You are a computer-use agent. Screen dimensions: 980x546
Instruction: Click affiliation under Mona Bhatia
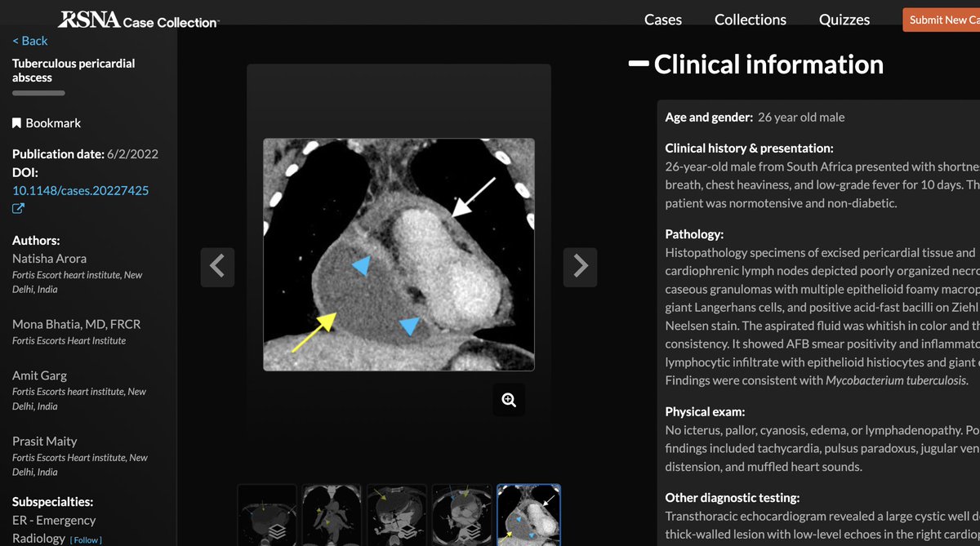(x=69, y=340)
